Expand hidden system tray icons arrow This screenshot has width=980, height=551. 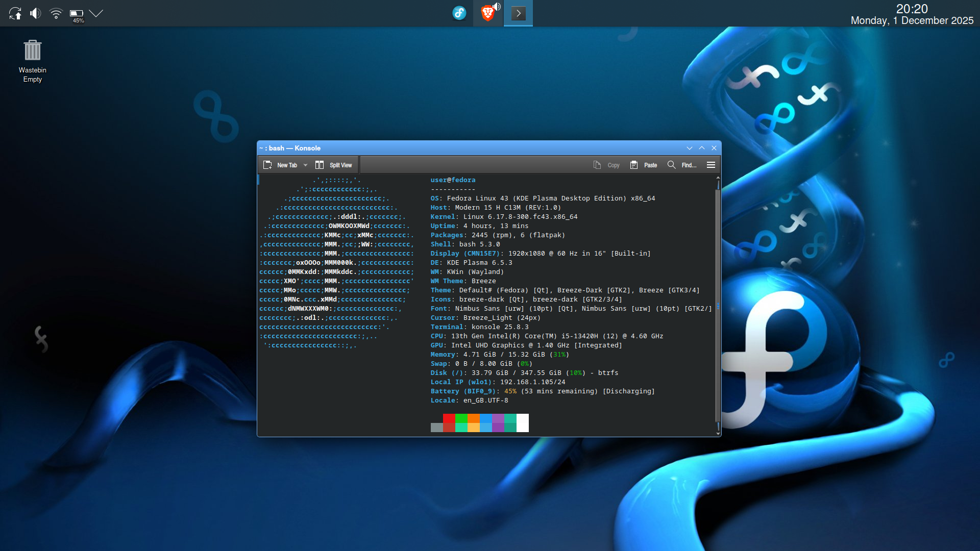[x=96, y=13]
